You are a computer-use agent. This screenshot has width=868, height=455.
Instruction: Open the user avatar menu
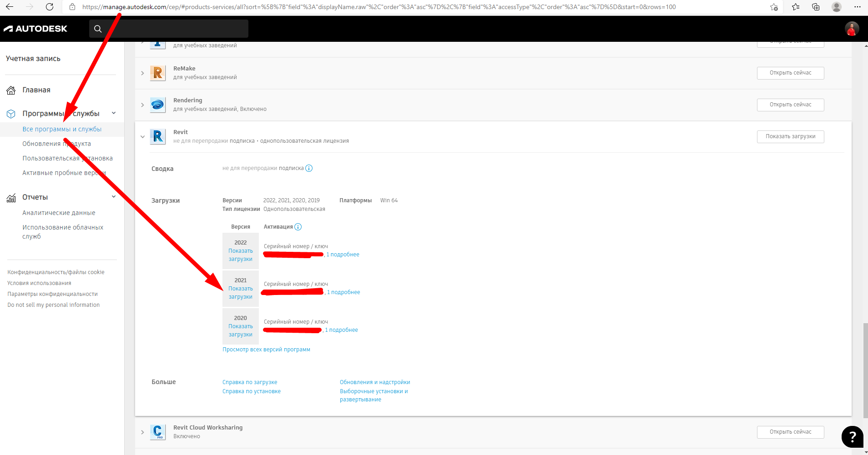click(x=852, y=29)
